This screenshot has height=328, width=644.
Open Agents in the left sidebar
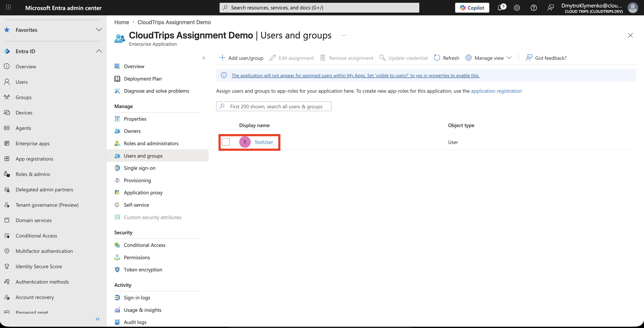(23, 128)
